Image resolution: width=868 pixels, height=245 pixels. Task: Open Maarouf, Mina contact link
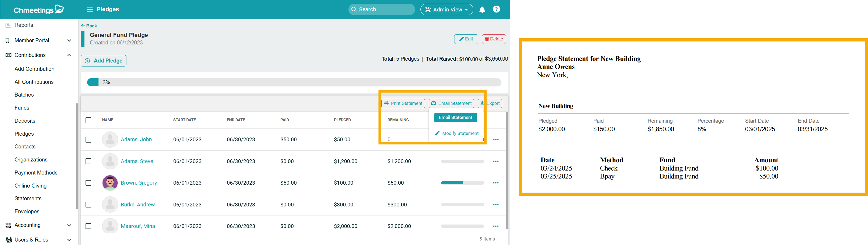pos(138,226)
